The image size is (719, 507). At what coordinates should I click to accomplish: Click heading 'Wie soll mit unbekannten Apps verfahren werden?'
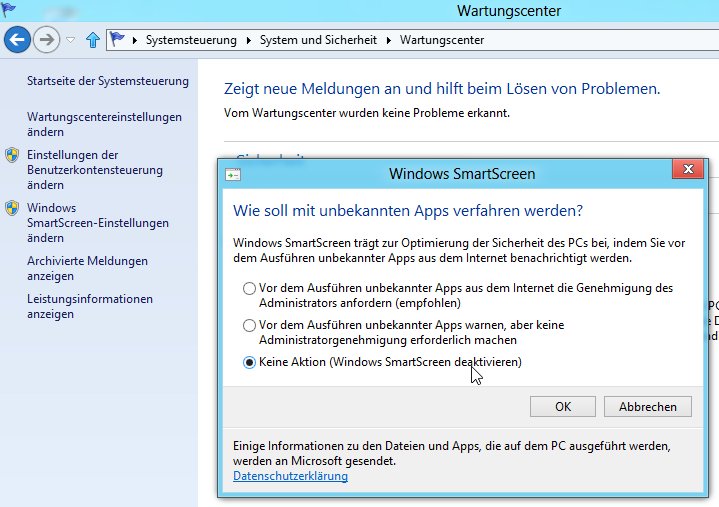[x=408, y=211]
